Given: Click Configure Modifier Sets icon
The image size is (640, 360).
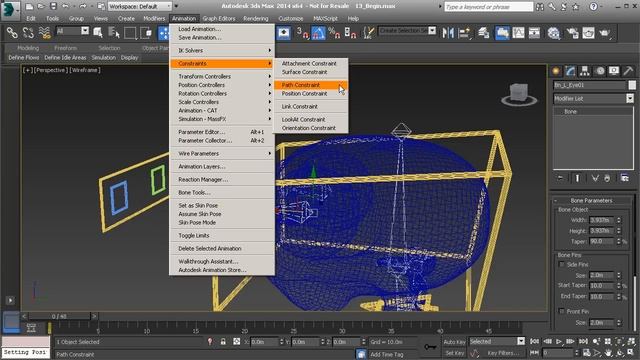Looking at the screenshot, I should click(624, 178).
